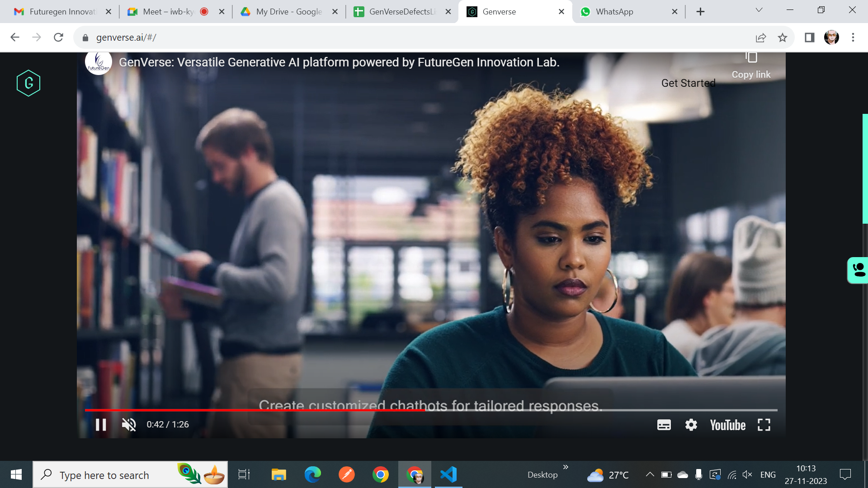Share this page from address bar
This screenshot has width=868, height=488.
point(761,38)
